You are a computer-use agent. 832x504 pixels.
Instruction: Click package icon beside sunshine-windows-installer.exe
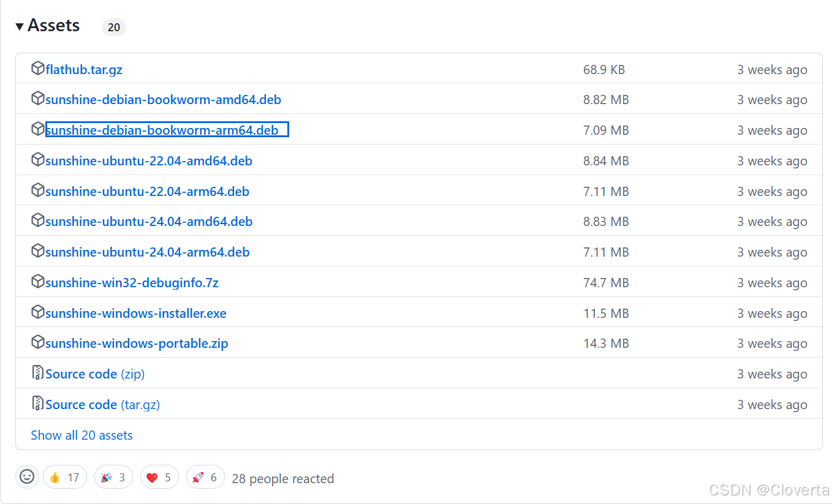tap(37, 312)
